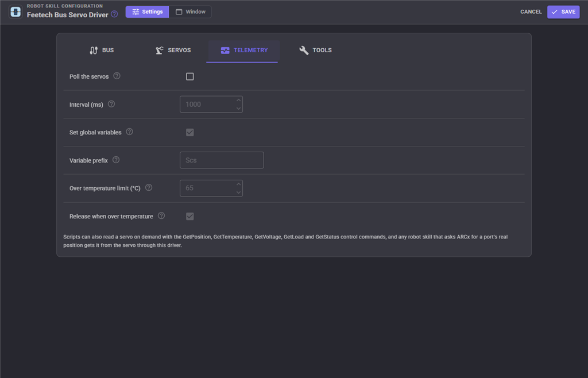Click help icon beside Poll the servos
This screenshot has height=378, width=588.
[117, 76]
